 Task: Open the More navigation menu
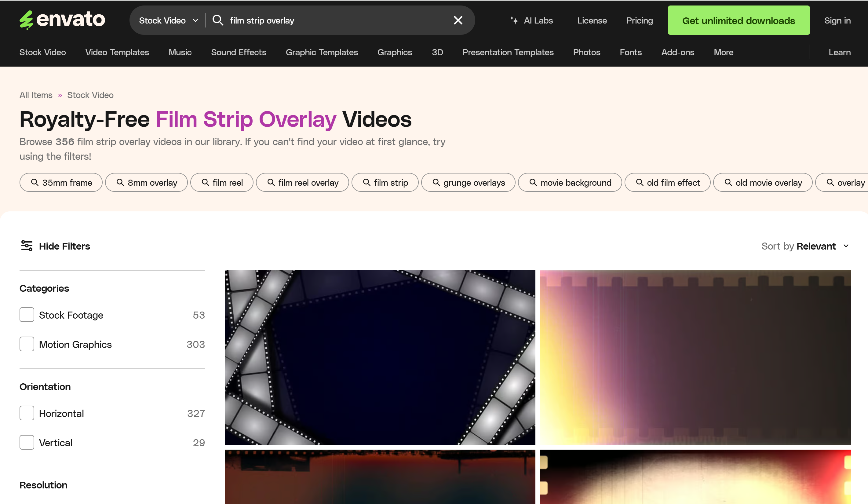point(723,52)
